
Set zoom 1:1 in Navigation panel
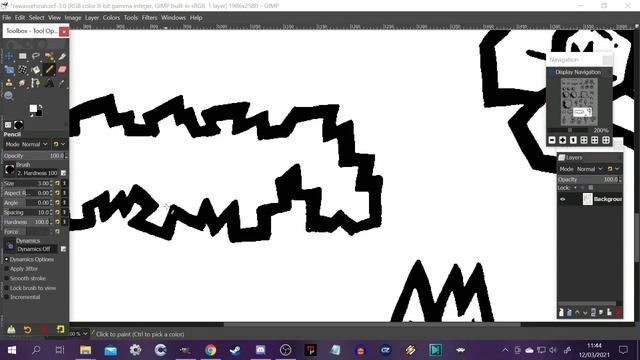pyautogui.click(x=573, y=140)
